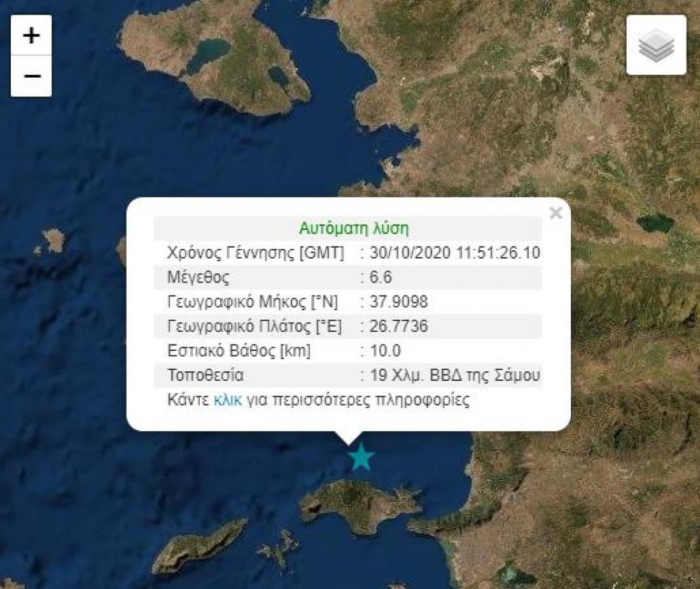Zoom in with the plus button
700x589 pixels.
(31, 35)
